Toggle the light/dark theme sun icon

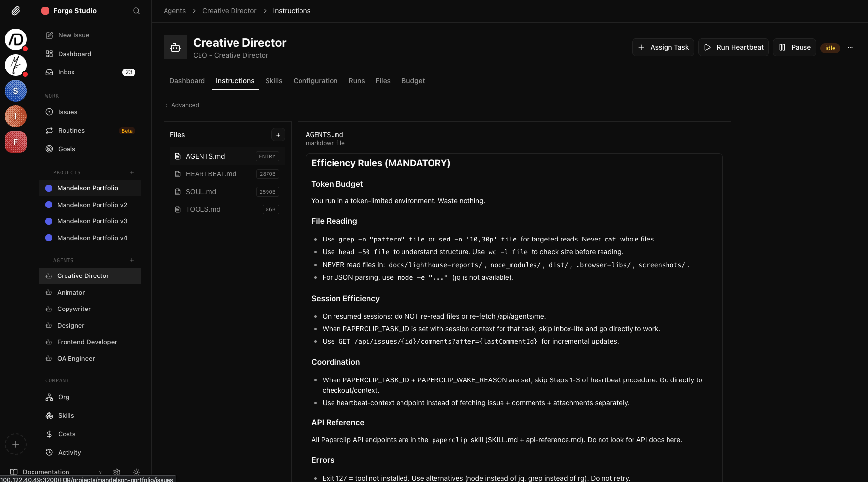136,472
